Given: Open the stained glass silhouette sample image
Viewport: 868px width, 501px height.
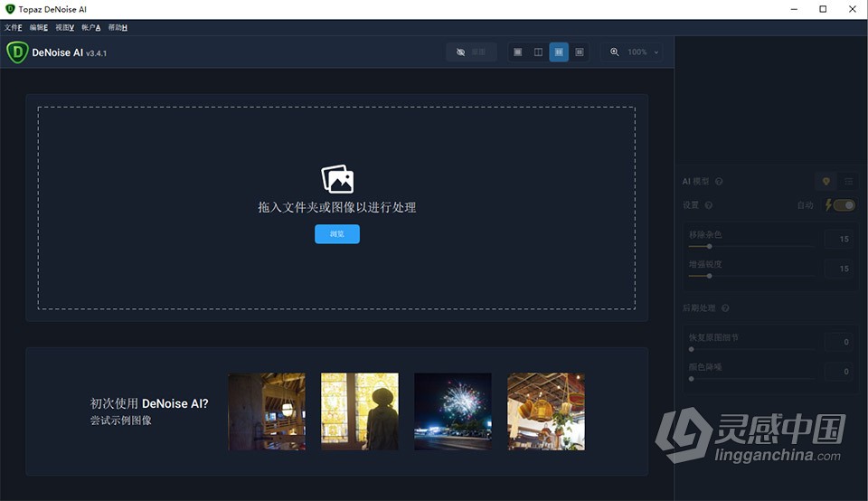Looking at the screenshot, I should click(x=360, y=411).
